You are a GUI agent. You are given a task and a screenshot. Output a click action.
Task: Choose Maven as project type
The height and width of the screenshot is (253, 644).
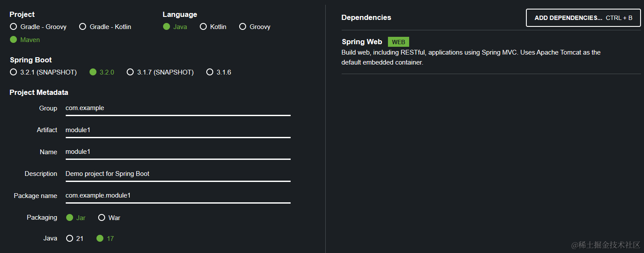pos(25,40)
